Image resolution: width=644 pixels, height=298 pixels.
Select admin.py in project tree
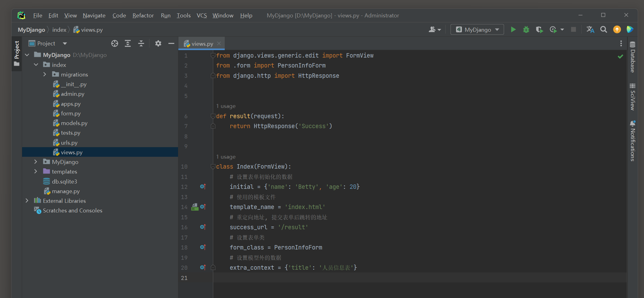click(73, 94)
